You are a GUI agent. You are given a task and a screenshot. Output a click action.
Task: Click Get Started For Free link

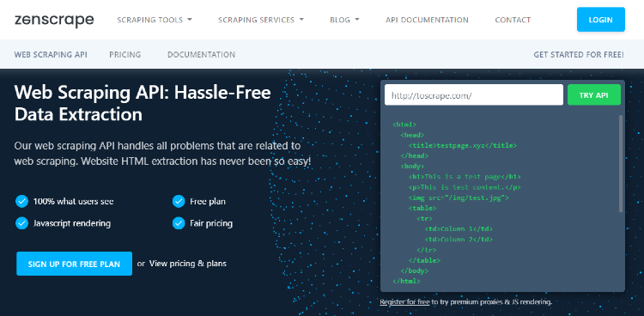(579, 54)
